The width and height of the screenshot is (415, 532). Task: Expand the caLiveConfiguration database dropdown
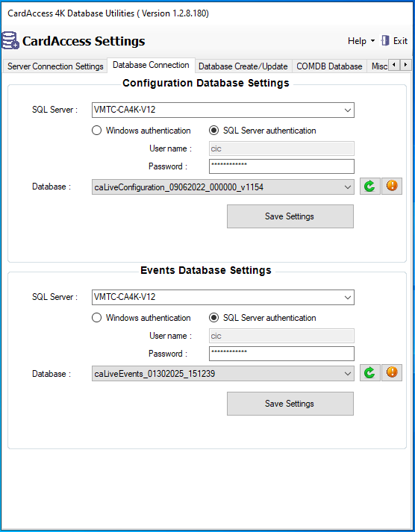point(348,187)
